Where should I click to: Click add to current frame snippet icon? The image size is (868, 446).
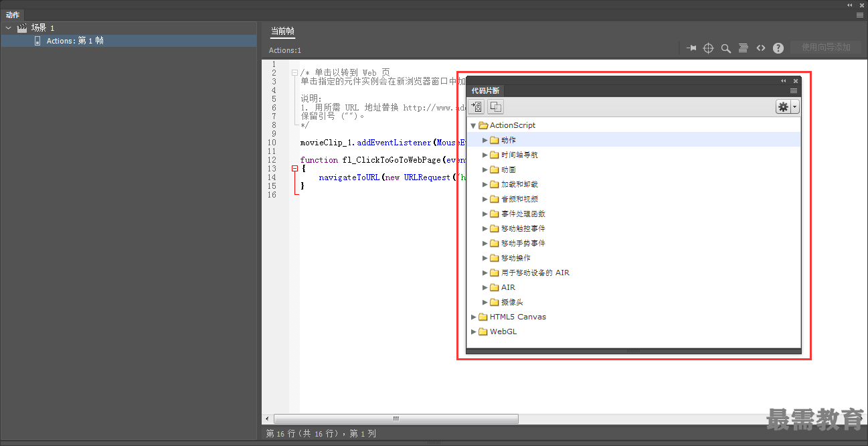[x=476, y=106]
